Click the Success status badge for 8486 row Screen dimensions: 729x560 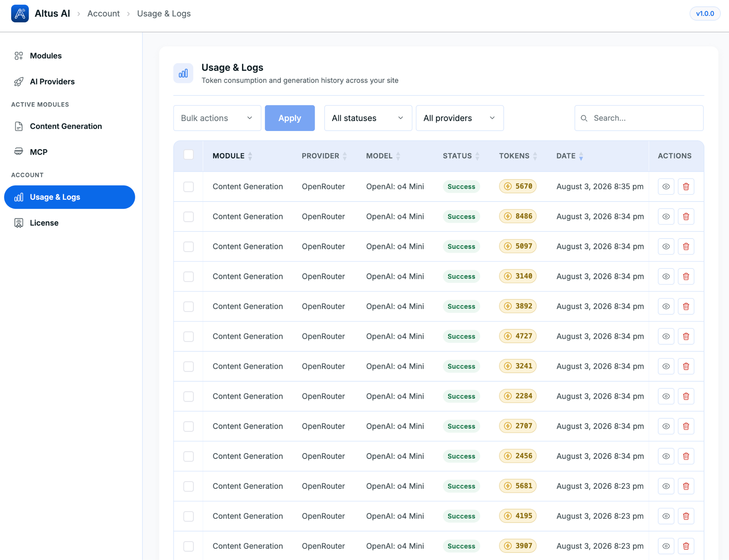[x=461, y=216]
